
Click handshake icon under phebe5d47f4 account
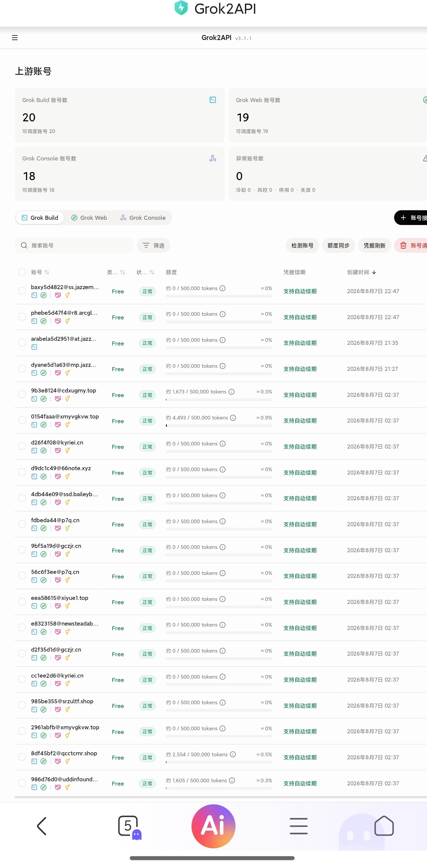[x=58, y=321]
